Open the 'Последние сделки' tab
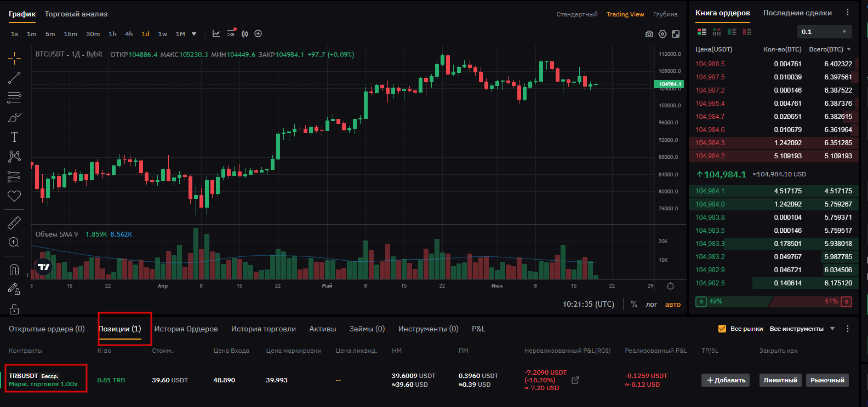Screen dimensions: 868x407 (797, 13)
